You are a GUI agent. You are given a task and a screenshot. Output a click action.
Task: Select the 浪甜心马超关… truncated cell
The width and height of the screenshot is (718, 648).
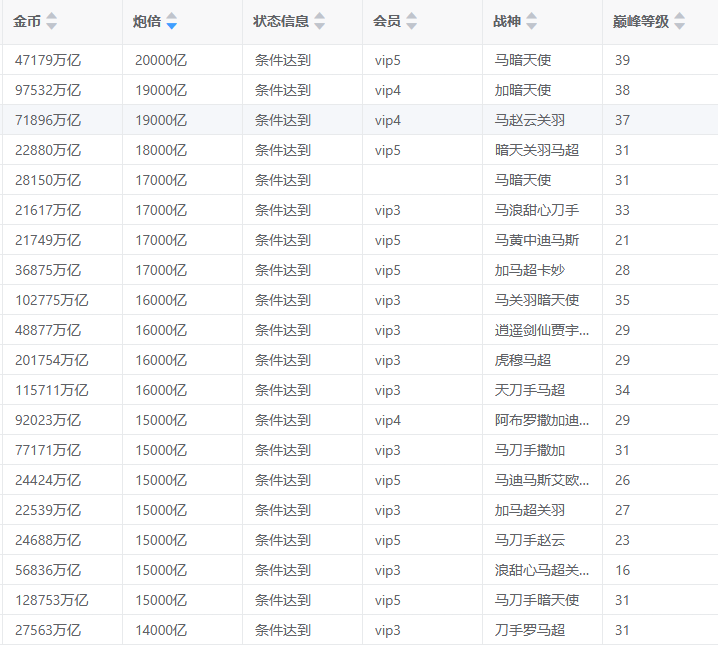pos(542,570)
